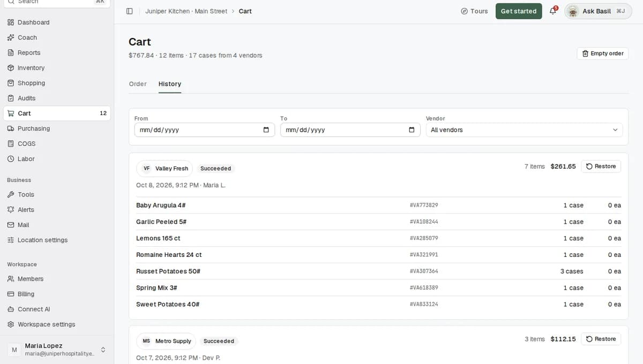Open Tools under Business
Image resolution: width=643 pixels, height=364 pixels.
[57, 195]
